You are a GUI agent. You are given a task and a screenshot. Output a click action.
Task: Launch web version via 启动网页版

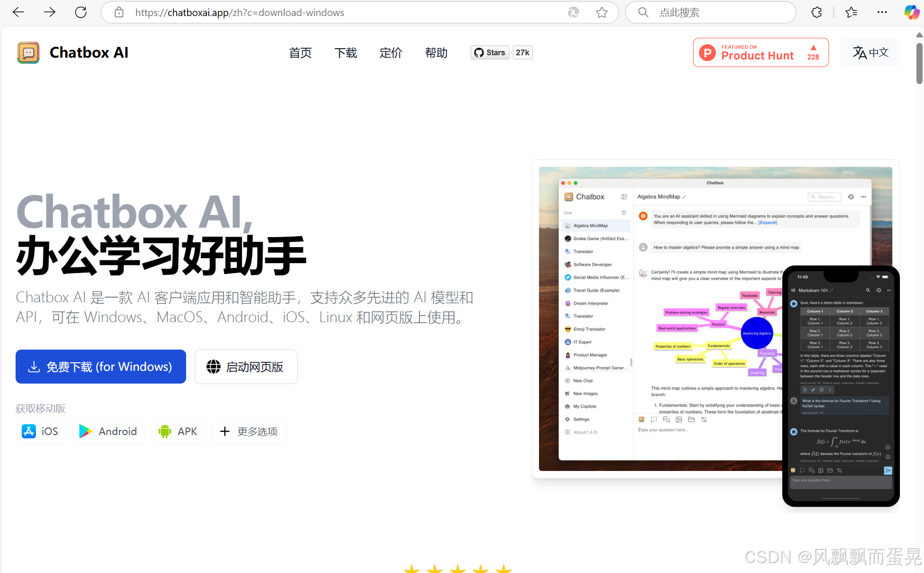[x=246, y=367]
